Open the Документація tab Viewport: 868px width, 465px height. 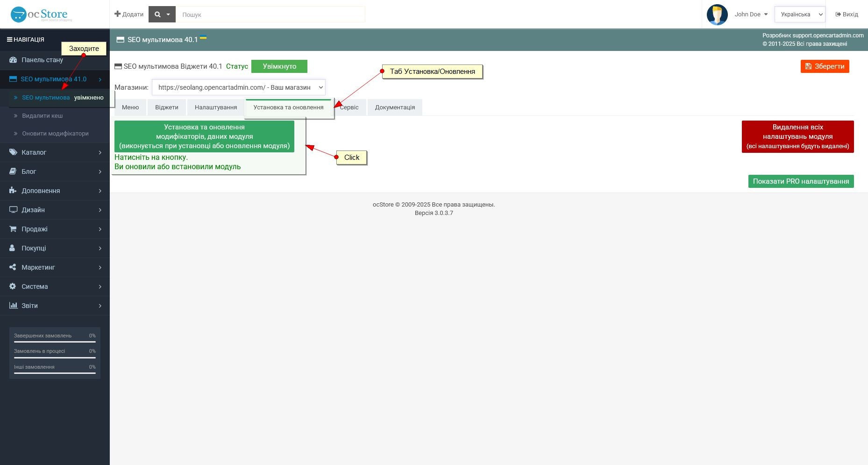(x=395, y=107)
